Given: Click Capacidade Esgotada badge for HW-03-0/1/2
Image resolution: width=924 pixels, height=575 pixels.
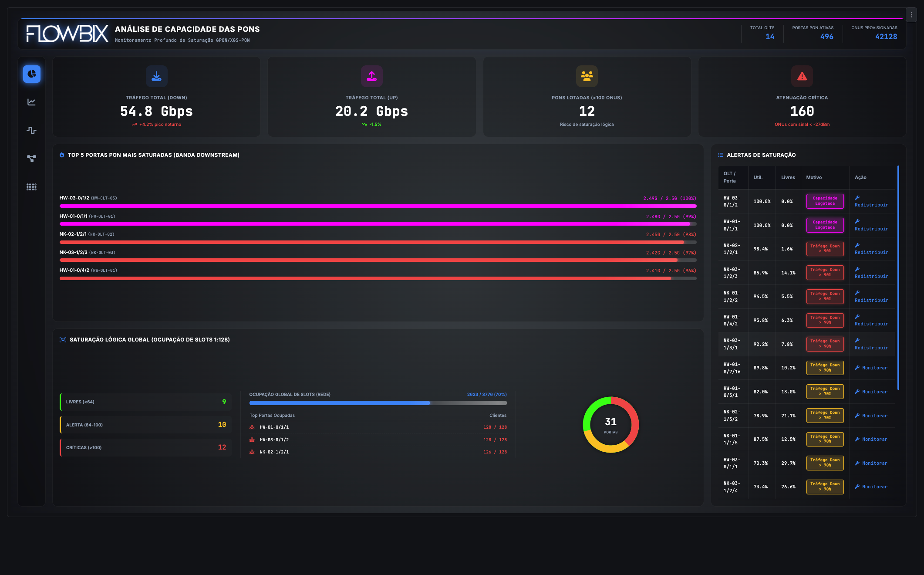Looking at the screenshot, I should (x=825, y=201).
